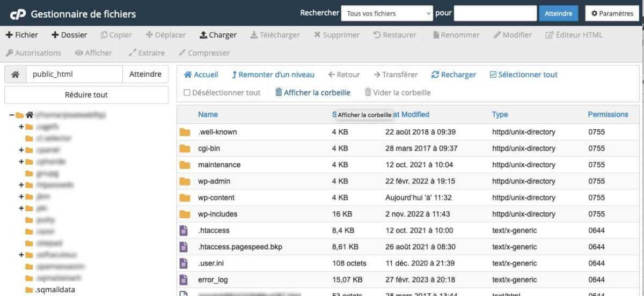This screenshot has height=296, width=644.
Task: Click Vider la corbeille
Action: point(398,93)
